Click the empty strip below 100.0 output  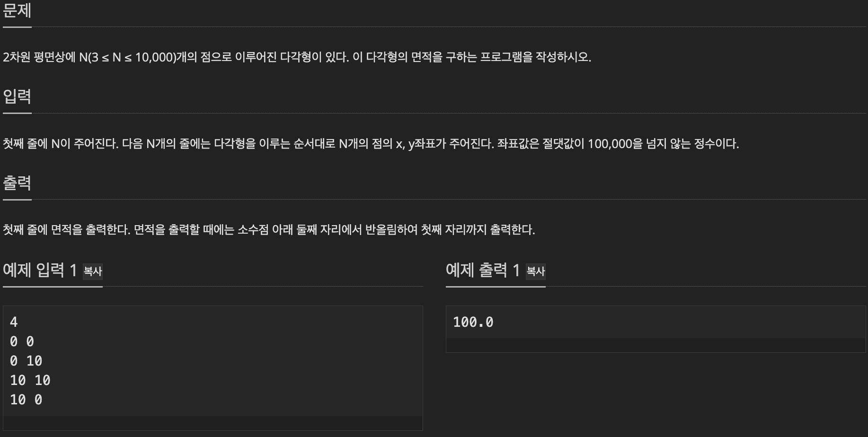[655, 345]
